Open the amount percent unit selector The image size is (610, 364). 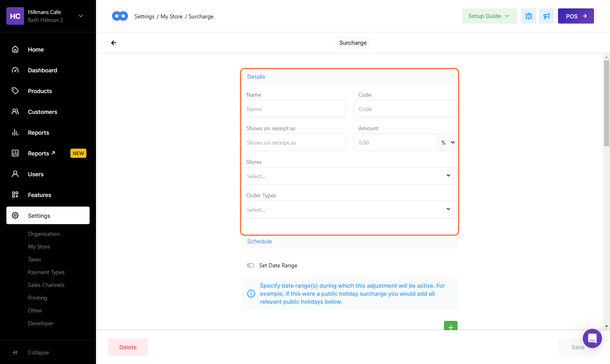[x=447, y=143]
